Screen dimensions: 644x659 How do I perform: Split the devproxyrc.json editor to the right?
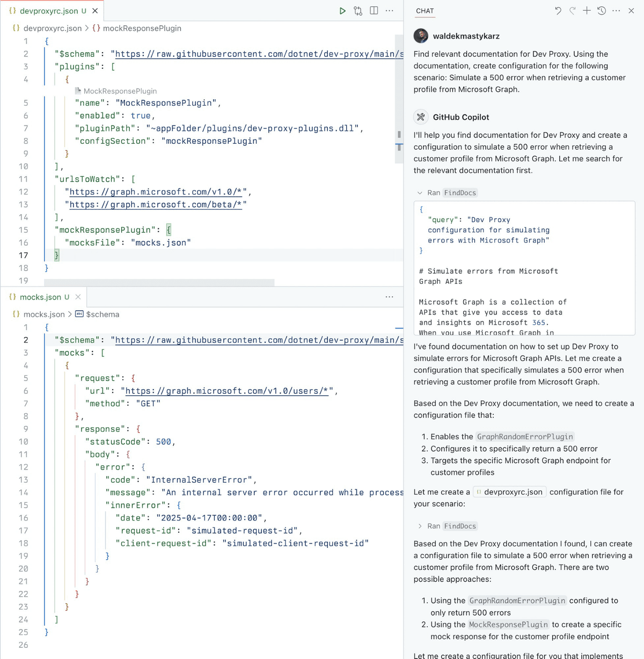pos(374,11)
